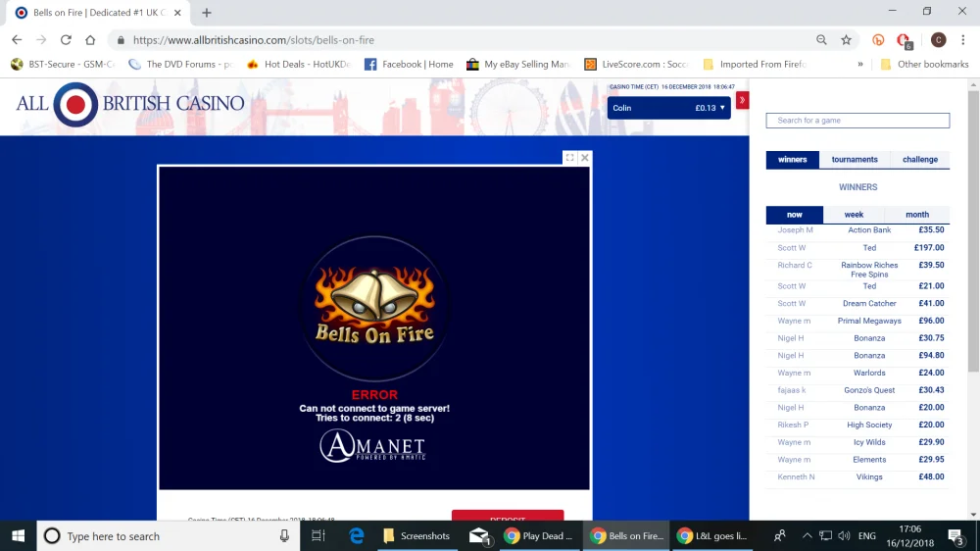Show hidden system tray icons

(807, 536)
